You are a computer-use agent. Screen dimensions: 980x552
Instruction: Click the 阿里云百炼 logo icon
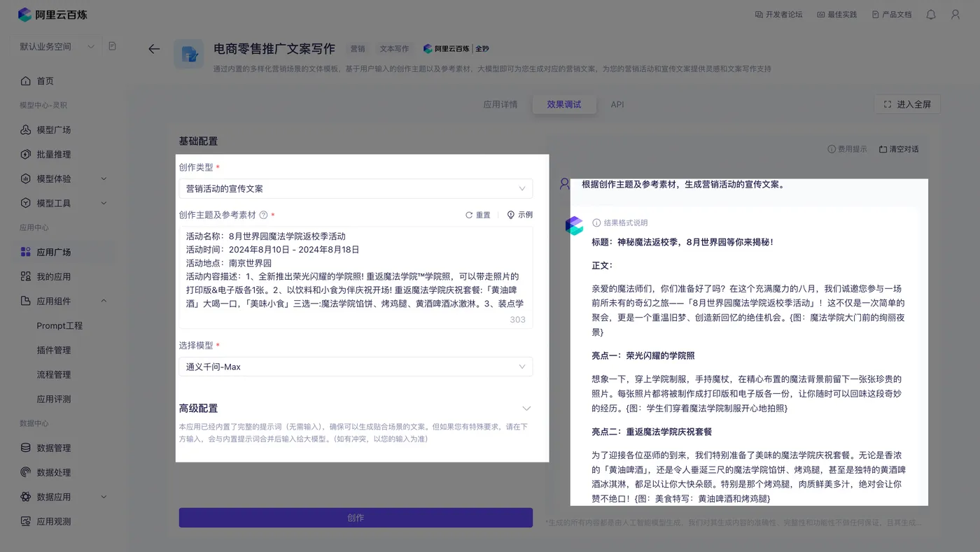point(25,14)
